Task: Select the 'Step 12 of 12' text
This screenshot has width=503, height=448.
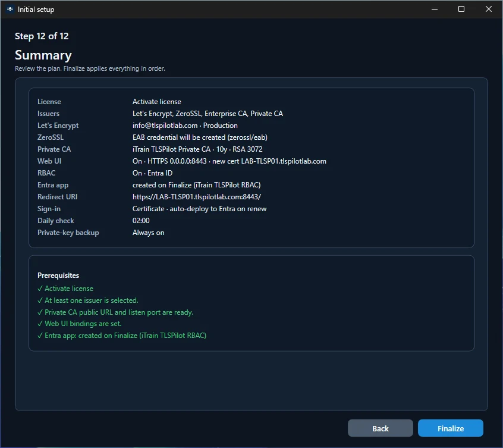Action: (x=42, y=36)
